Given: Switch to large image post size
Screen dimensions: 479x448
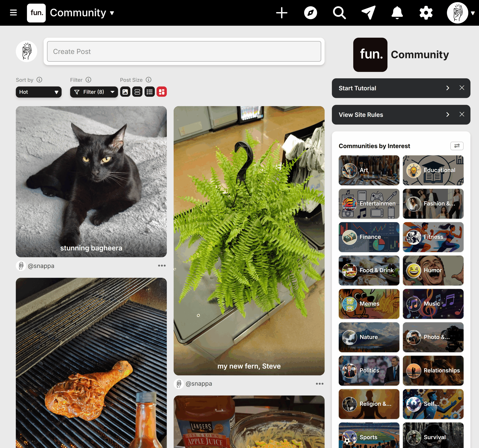Looking at the screenshot, I should pos(125,92).
